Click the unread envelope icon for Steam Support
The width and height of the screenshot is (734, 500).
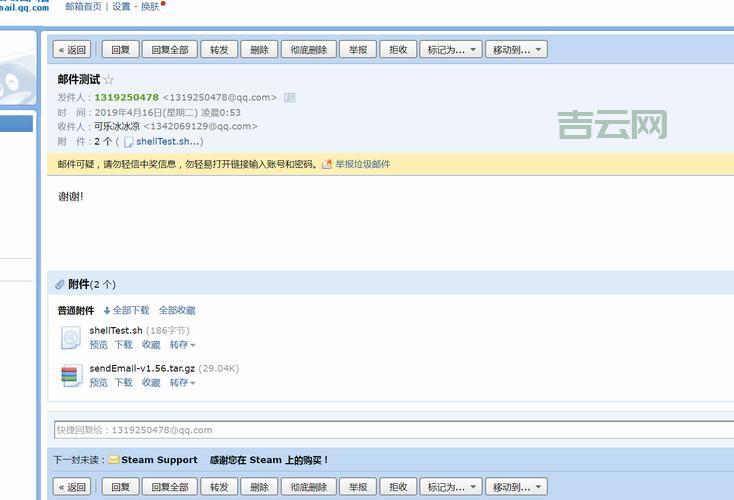114,460
